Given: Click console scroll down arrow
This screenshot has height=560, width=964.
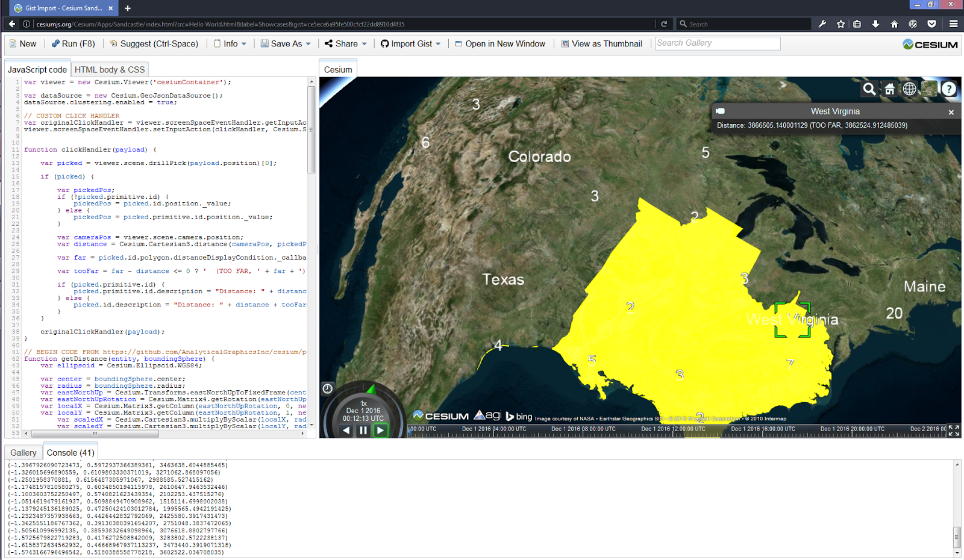Looking at the screenshot, I should pyautogui.click(x=957, y=553).
